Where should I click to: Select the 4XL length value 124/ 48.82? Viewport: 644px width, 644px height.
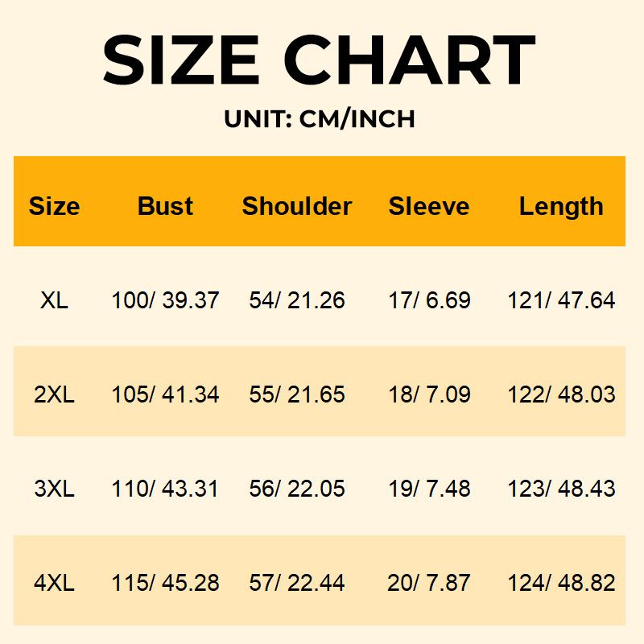(x=561, y=583)
